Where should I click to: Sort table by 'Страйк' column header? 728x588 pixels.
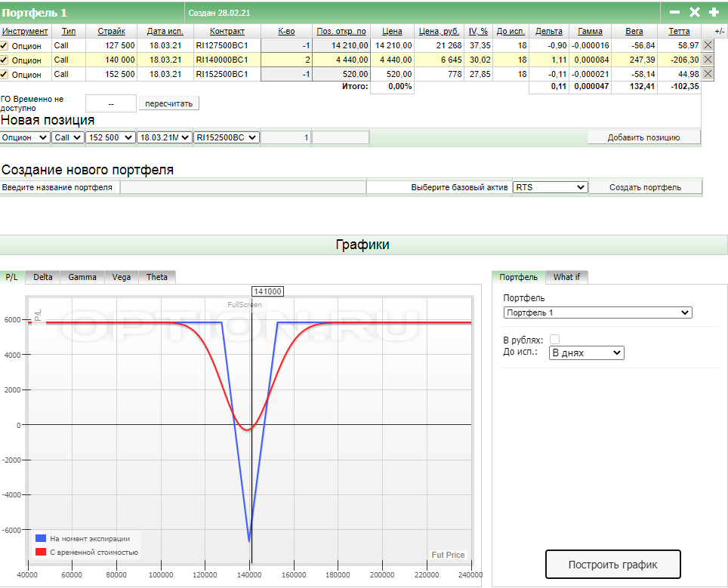click(112, 31)
